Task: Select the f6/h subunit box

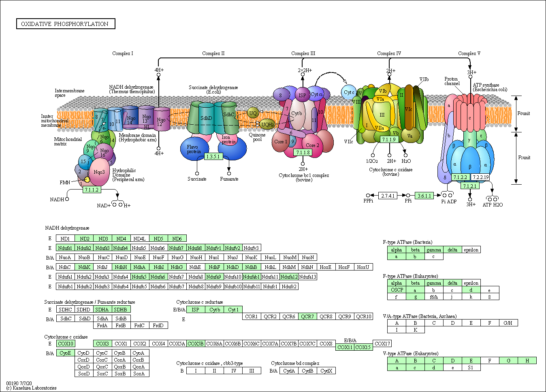Action: pyautogui.click(x=434, y=296)
